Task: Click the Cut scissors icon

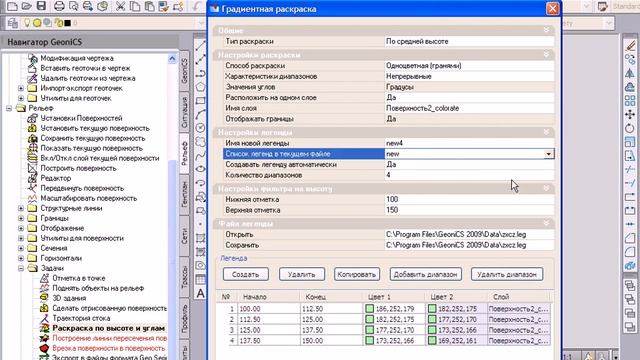Action: point(120,6)
